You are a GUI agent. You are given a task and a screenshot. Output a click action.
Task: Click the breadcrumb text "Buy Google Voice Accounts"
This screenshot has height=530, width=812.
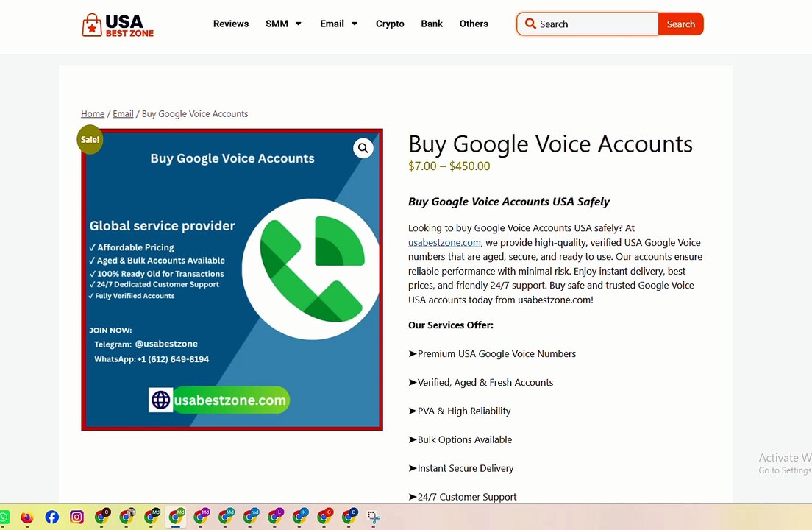point(195,114)
